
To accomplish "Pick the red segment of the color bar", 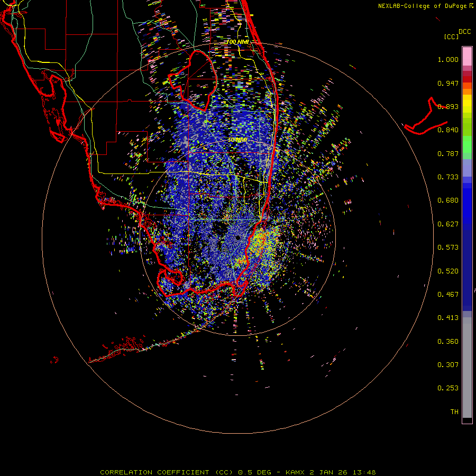I will click(467, 79).
